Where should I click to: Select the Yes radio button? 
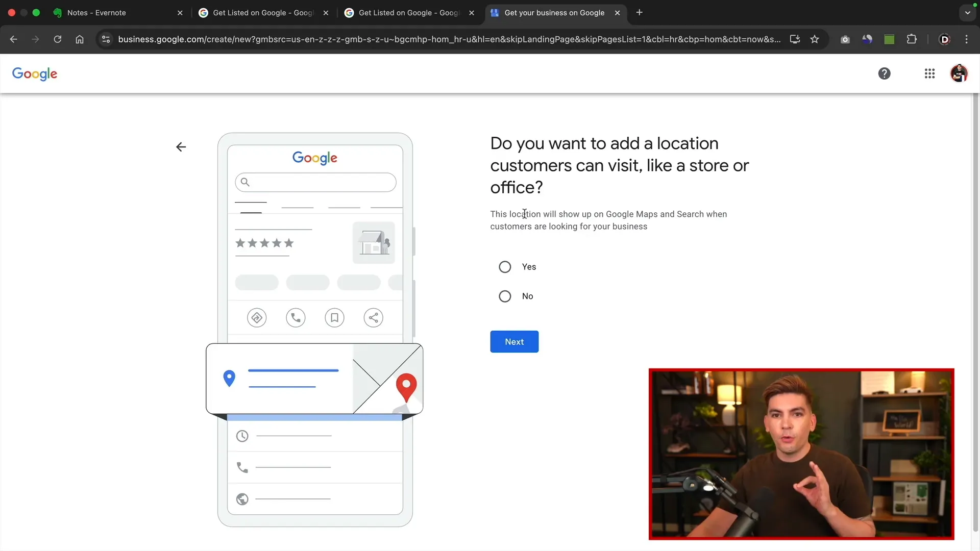[x=505, y=267]
